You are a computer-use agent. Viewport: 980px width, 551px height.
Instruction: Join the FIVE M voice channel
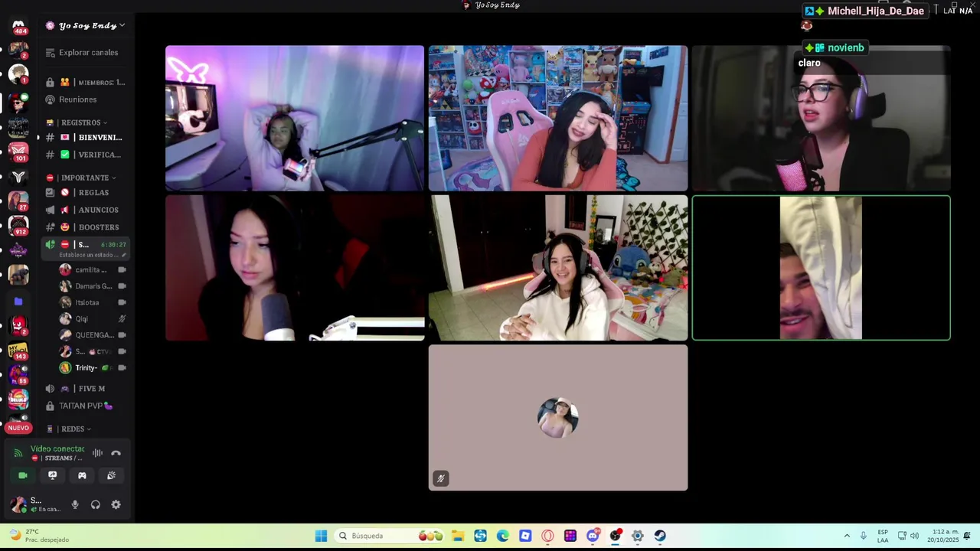(85, 389)
